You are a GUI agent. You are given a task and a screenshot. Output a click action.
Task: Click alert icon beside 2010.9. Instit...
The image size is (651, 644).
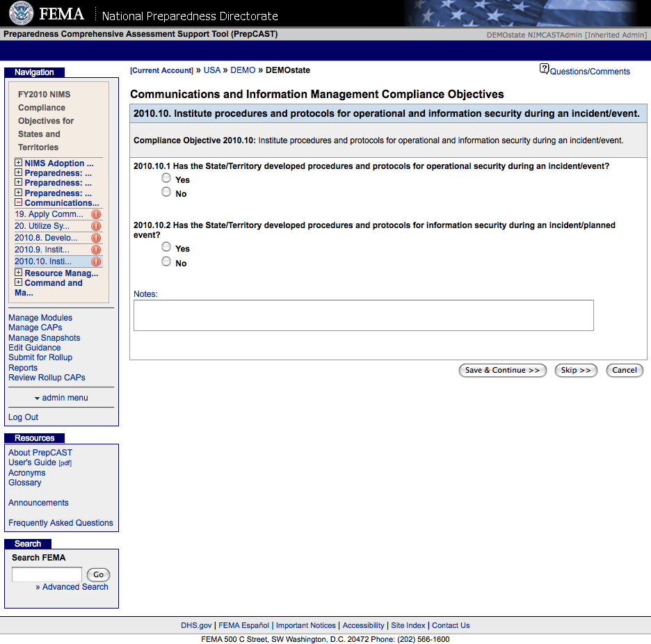[96, 250]
